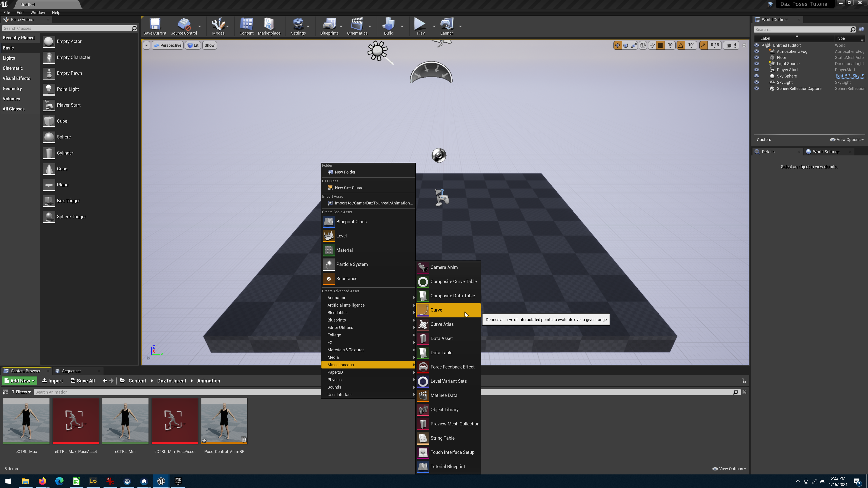Click Save All in Content Browser
This screenshot has width=868, height=488.
[83, 380]
